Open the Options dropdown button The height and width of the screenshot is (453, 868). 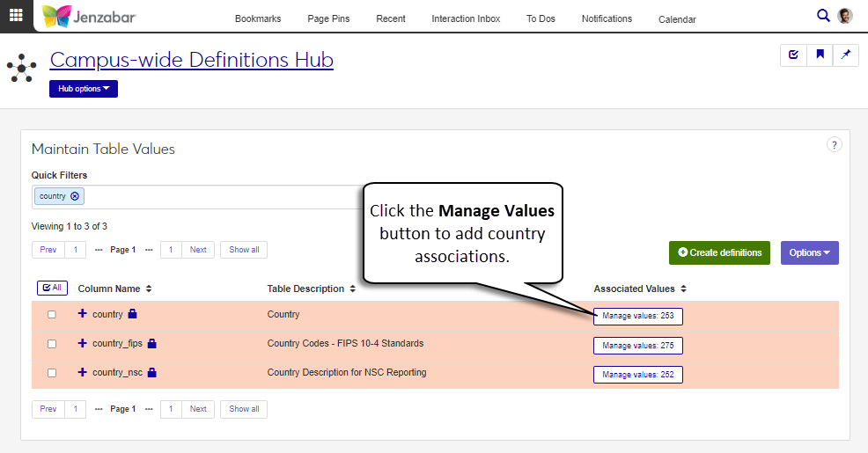point(809,252)
